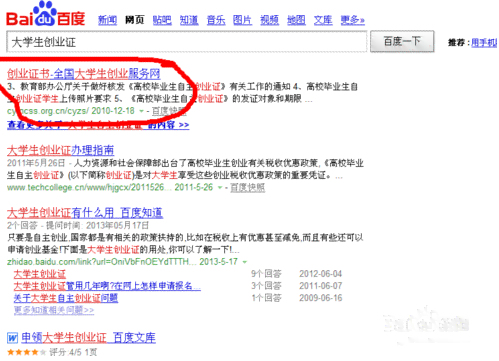Open the 大学生创业证 sub-question with 9个回答
Viewport: 499px width, 361px height.
tap(40, 274)
